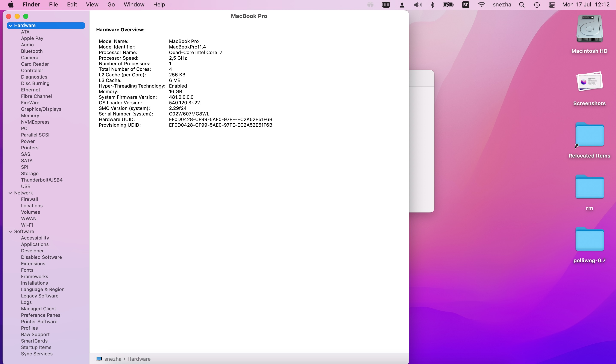The image size is (616, 364).
Task: Open the Help menu
Action: [x=159, y=5]
